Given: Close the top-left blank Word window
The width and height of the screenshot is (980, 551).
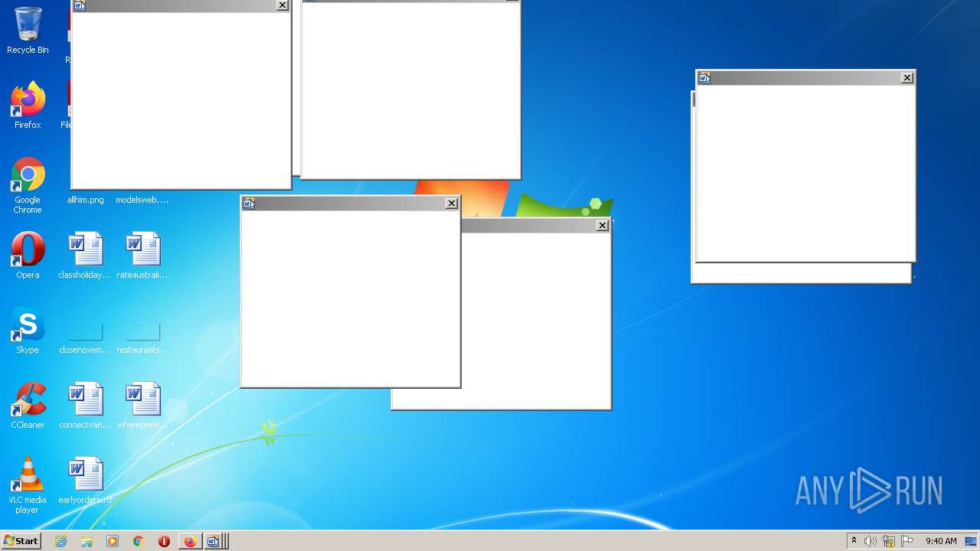Looking at the screenshot, I should [x=283, y=5].
